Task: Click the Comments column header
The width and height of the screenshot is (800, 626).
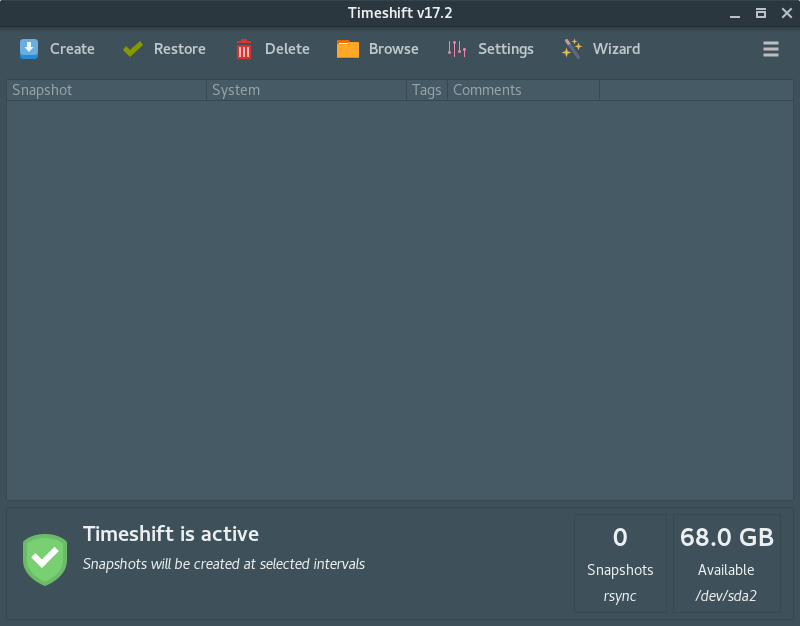Action: point(487,90)
